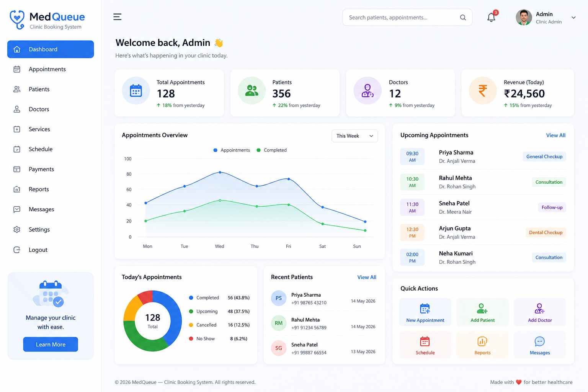Click View All for Upcoming Appointments
The height and width of the screenshot is (392, 588).
[x=555, y=135]
